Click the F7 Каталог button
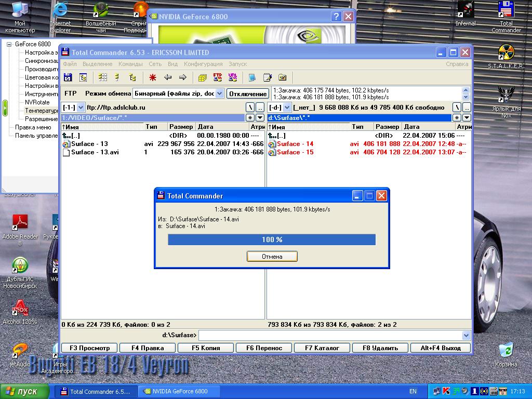Viewport: 532px width, 399px height. point(322,348)
